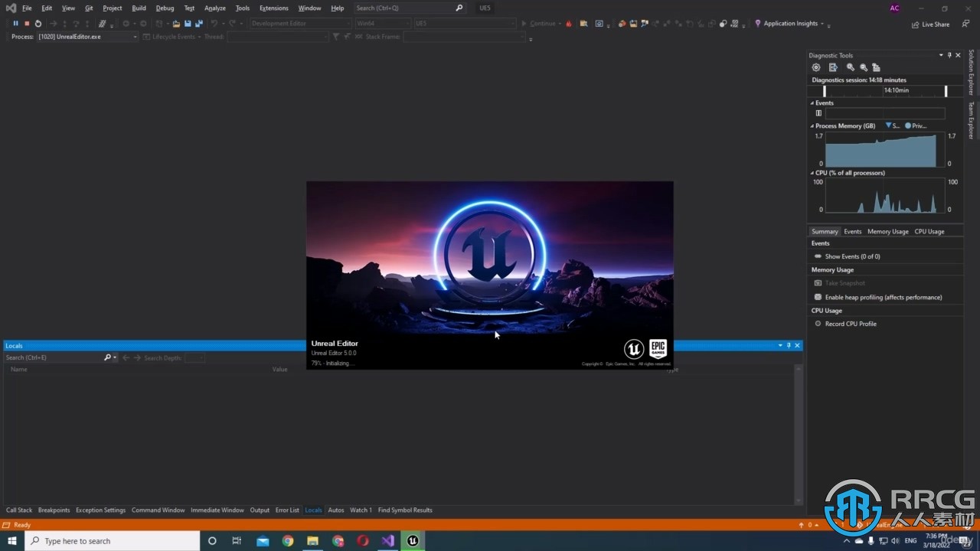Click the Diagnostic Tools export icon
980x551 pixels.
click(833, 67)
